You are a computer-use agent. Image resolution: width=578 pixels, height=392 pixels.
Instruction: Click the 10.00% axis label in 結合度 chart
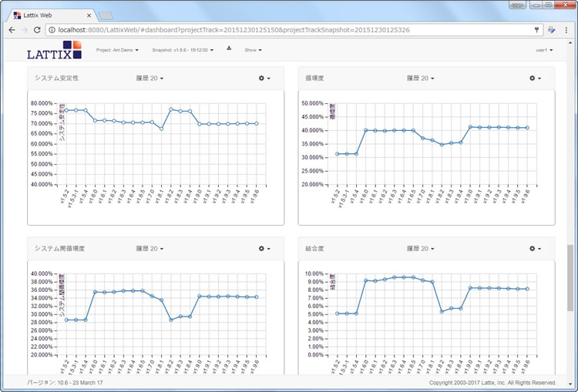click(x=314, y=273)
